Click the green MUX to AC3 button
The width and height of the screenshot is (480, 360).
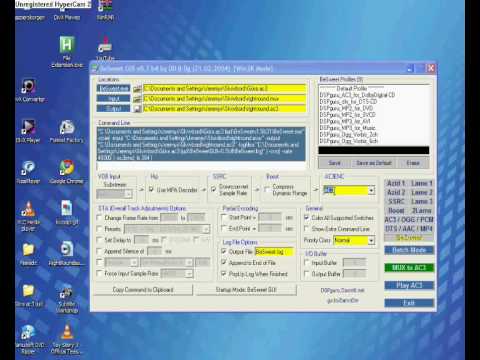tap(409, 268)
